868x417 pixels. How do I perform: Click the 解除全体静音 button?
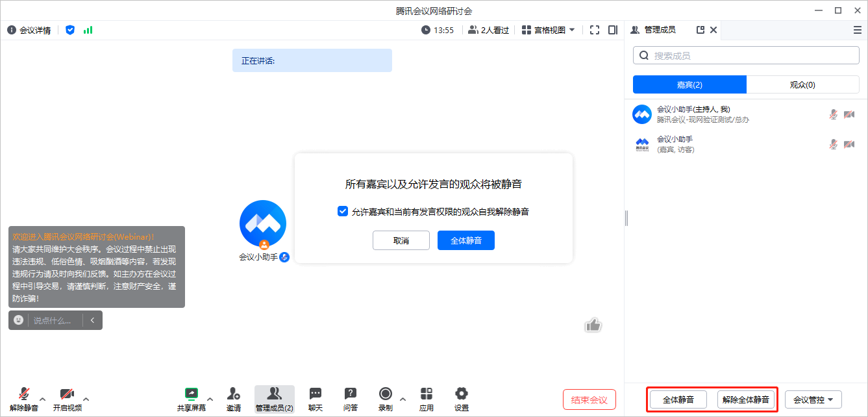746,399
